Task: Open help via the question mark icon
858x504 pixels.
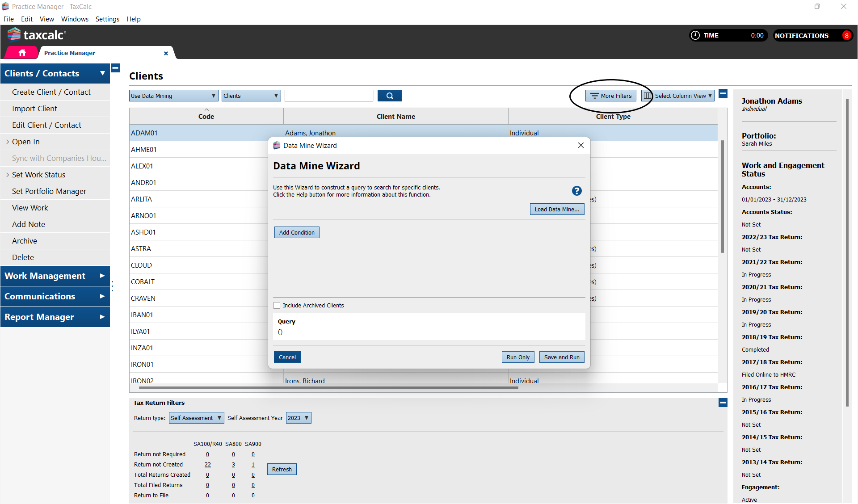Action: click(x=576, y=191)
